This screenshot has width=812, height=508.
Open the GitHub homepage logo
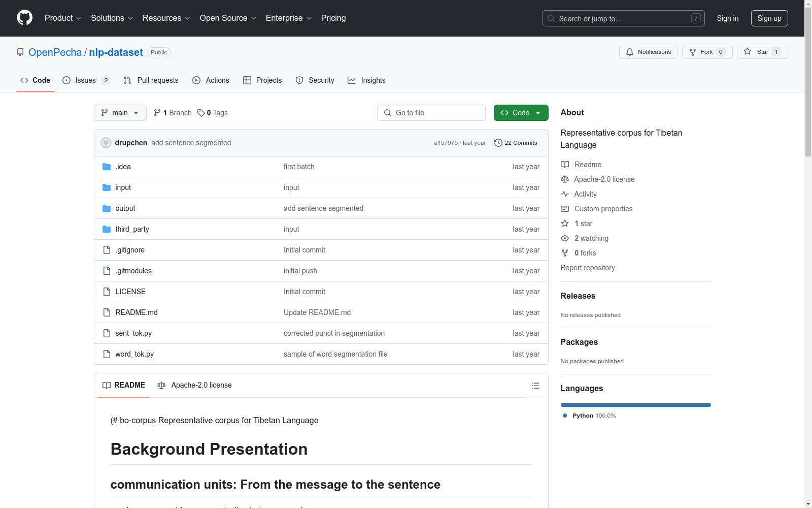click(24, 18)
